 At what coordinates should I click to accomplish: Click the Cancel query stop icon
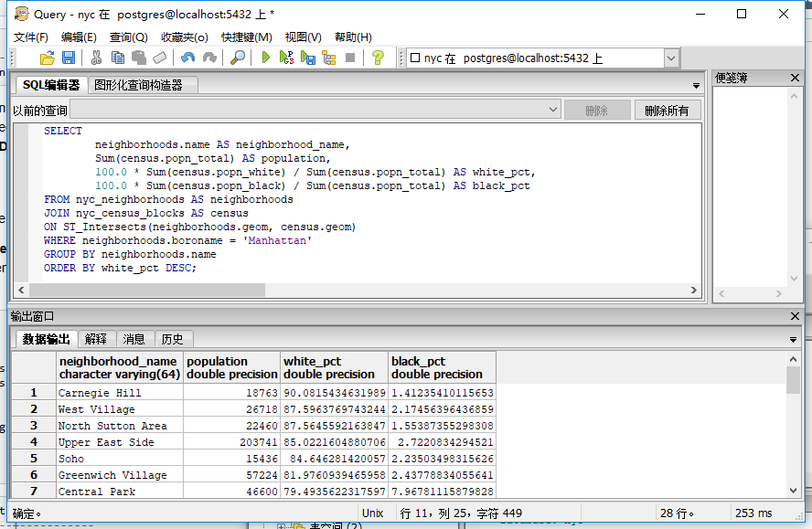coord(350,58)
